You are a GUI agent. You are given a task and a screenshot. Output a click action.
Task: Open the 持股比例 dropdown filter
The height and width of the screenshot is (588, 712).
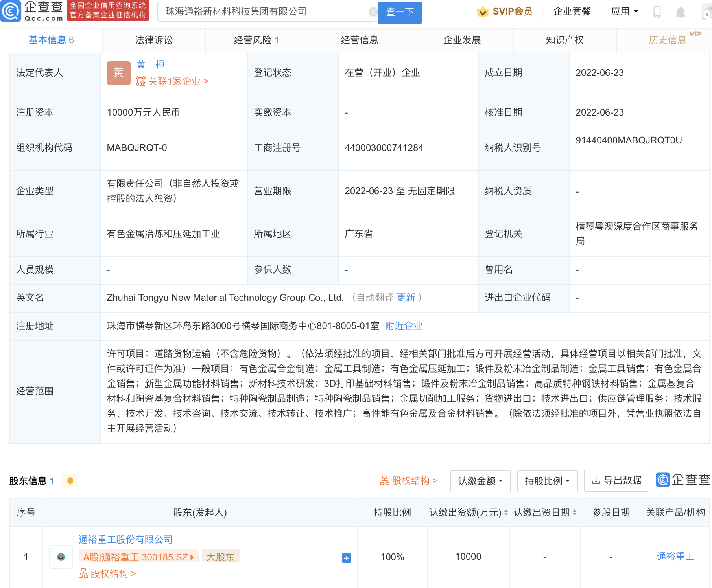pos(547,481)
